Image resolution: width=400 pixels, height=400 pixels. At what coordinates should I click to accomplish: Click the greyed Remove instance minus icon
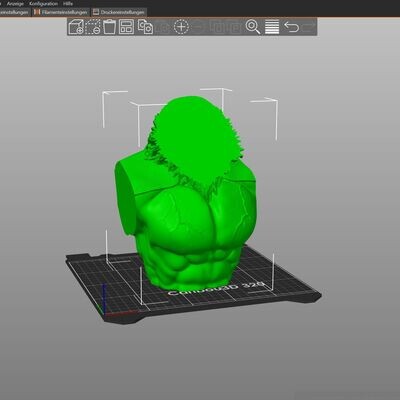(199, 27)
